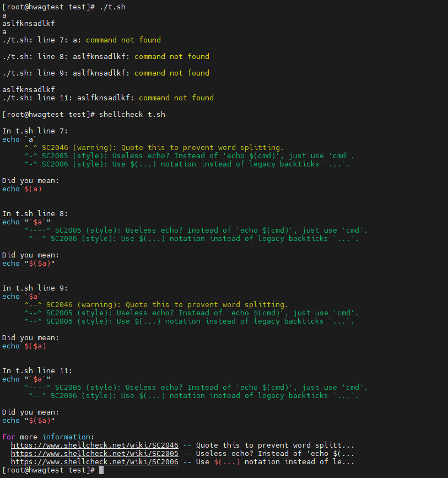Image resolution: width=448 pixels, height=478 pixels.
Task: Open the shellcheck wiki SC2046 link
Action: pos(94,445)
